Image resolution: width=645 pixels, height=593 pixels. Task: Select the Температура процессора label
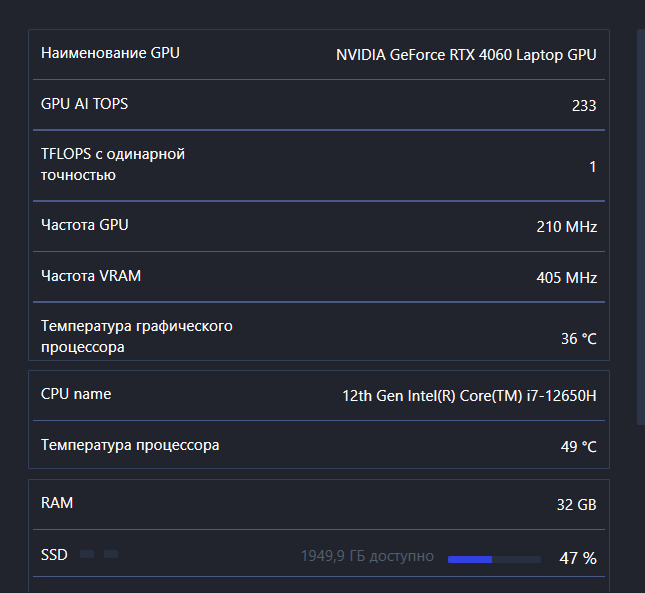[130, 444]
